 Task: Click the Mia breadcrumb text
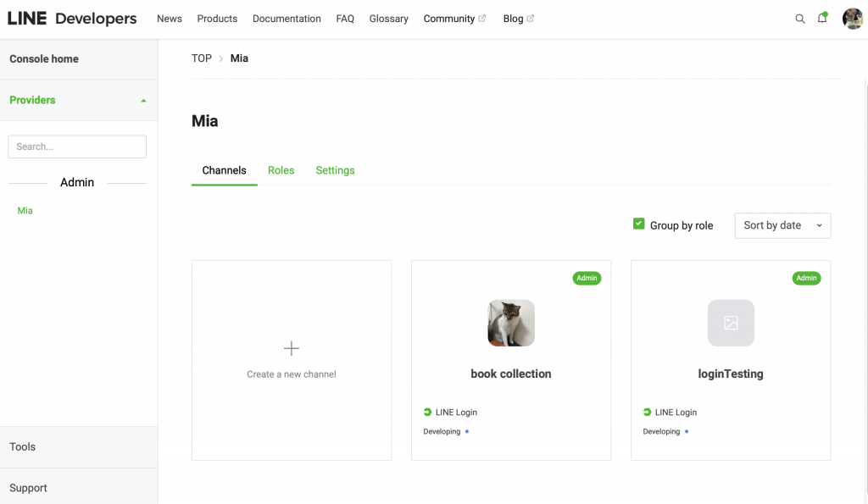(239, 58)
